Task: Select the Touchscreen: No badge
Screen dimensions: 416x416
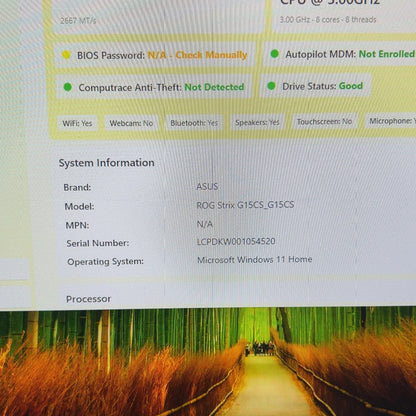Action: (x=324, y=122)
